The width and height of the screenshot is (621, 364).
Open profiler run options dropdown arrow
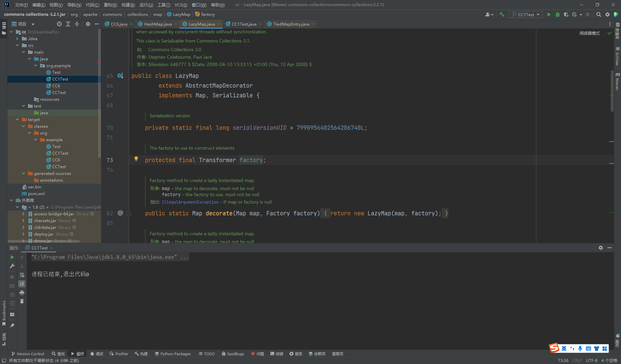(581, 14)
